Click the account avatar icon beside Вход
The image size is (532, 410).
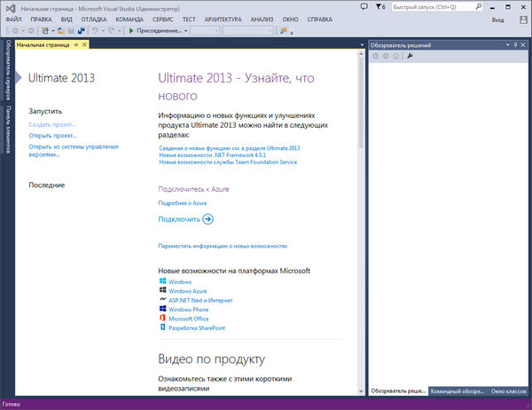pos(523,20)
